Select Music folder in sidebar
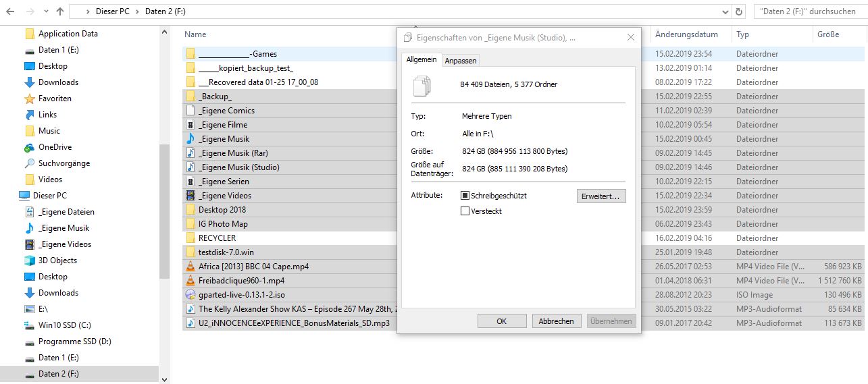 (49, 131)
